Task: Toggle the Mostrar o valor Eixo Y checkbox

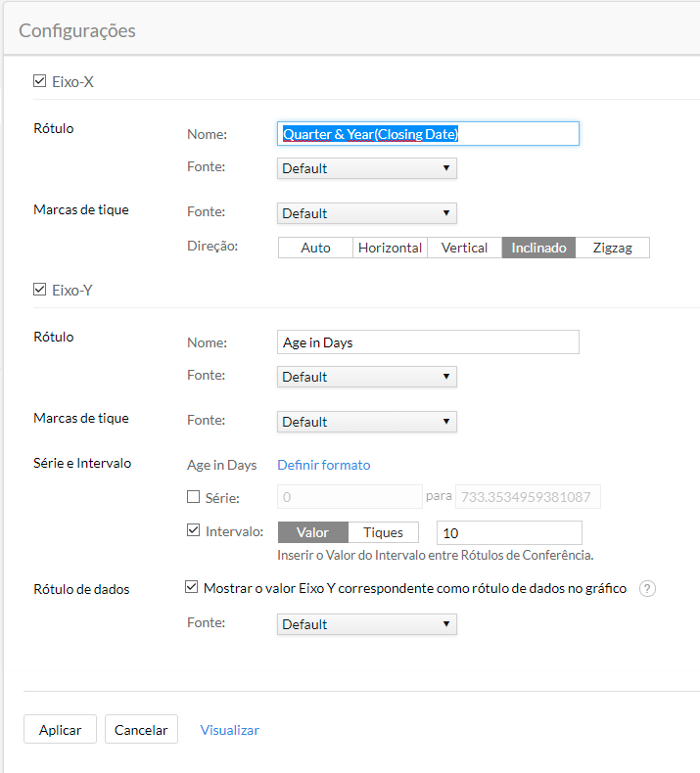Action: [x=192, y=587]
